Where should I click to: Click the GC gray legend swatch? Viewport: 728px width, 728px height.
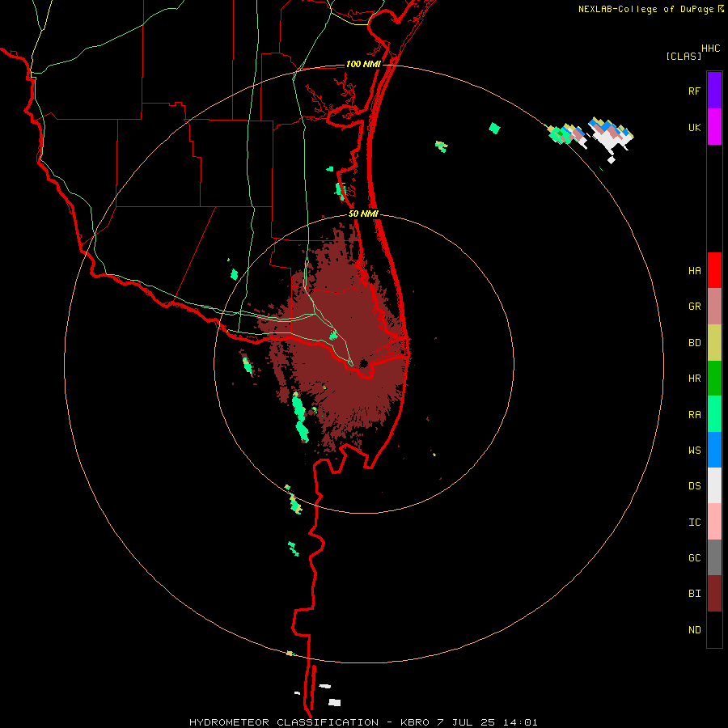coord(714,557)
